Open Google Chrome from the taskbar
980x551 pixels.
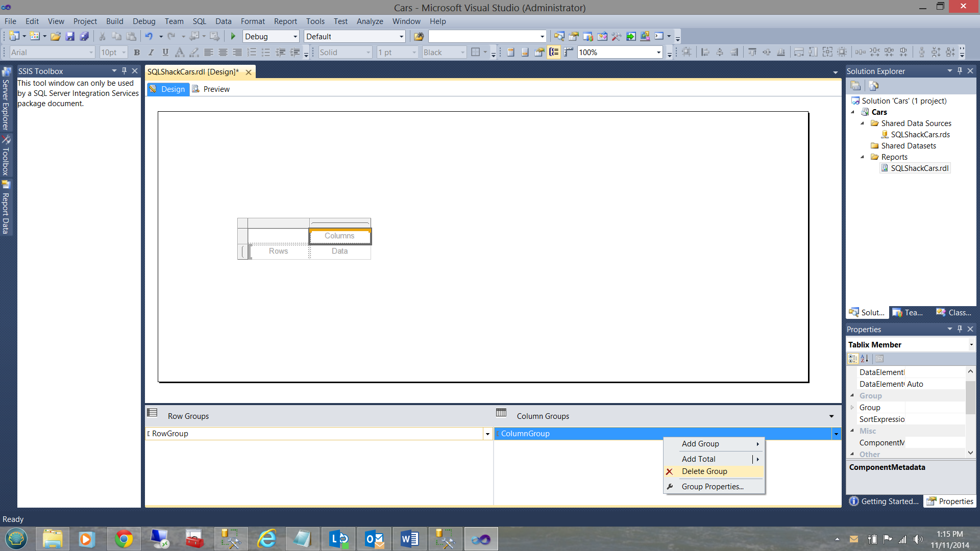(x=124, y=539)
